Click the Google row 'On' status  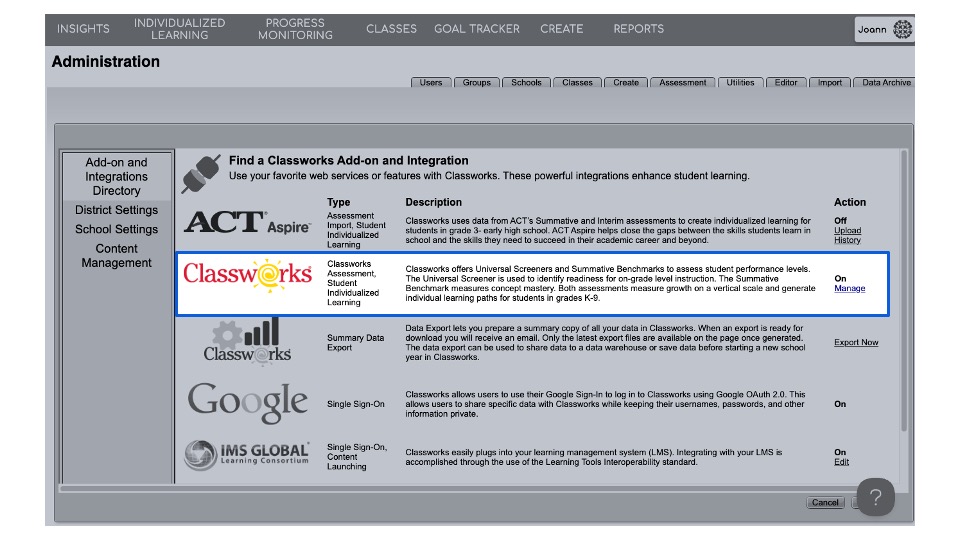pos(840,404)
